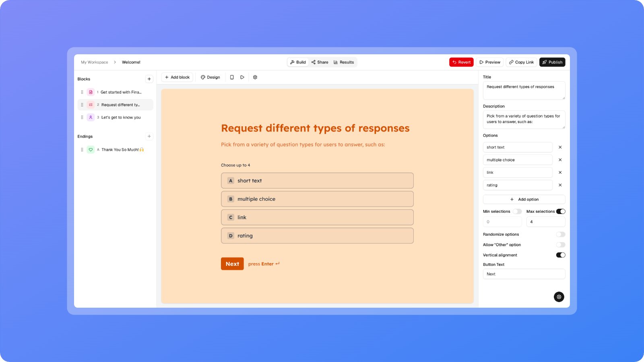Add a new block using the Blocks plus icon
Image resolution: width=644 pixels, height=362 pixels.
point(149,78)
